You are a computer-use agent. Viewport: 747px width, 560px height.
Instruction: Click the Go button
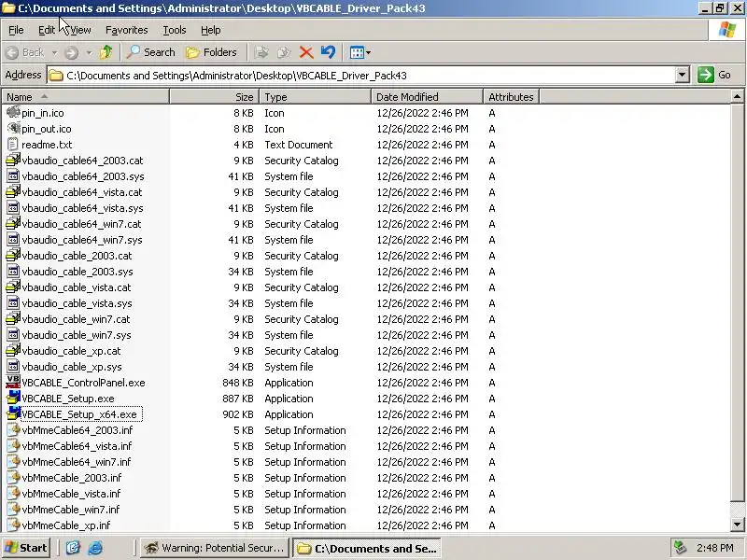click(x=714, y=75)
